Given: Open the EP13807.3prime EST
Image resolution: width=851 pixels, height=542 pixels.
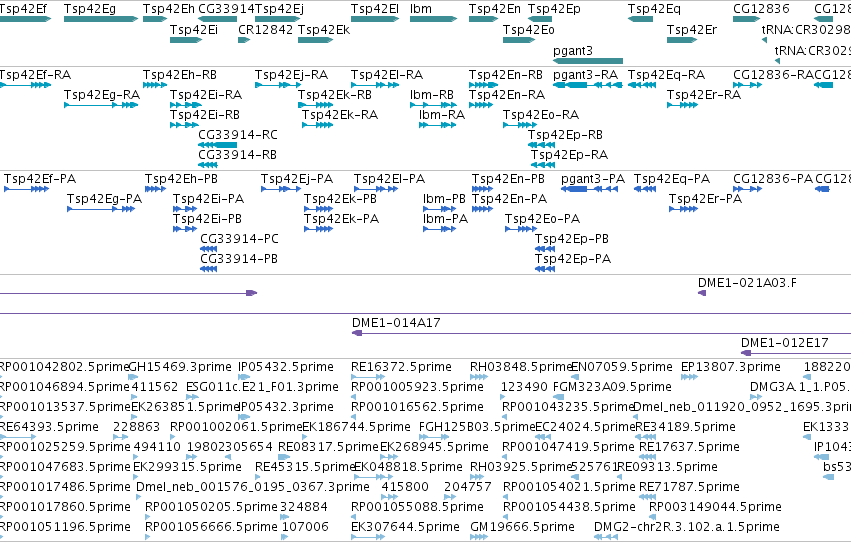Looking at the screenshot, I should (x=689, y=377).
